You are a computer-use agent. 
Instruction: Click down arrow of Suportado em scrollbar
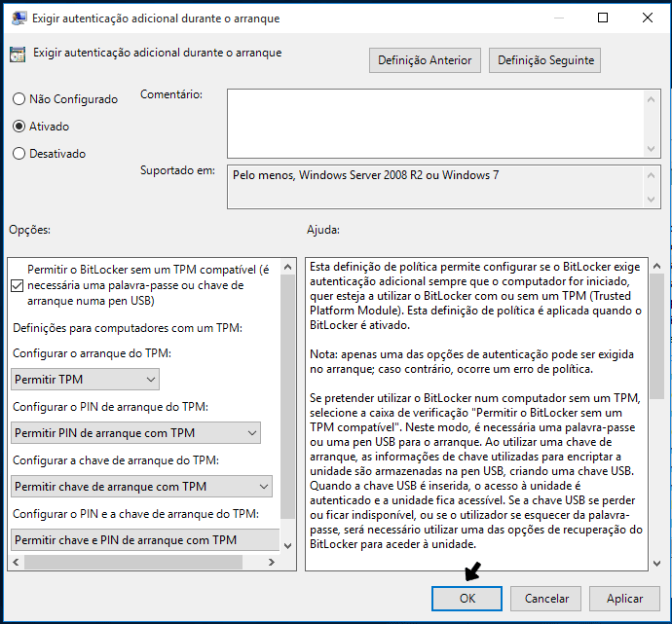[651, 200]
